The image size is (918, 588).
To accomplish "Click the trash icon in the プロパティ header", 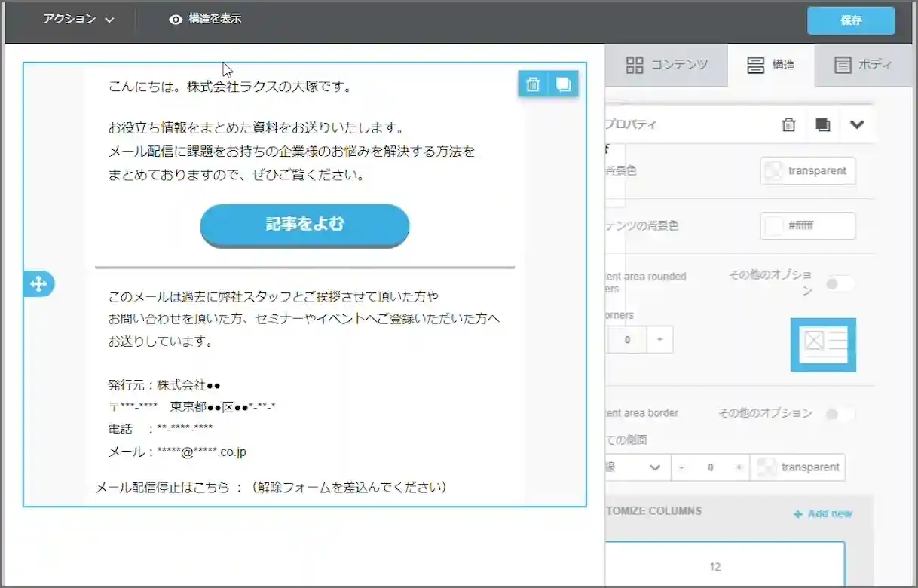I will (788, 124).
